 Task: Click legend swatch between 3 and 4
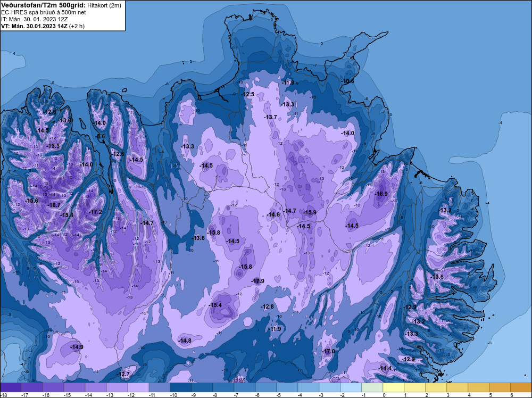tap(458, 387)
